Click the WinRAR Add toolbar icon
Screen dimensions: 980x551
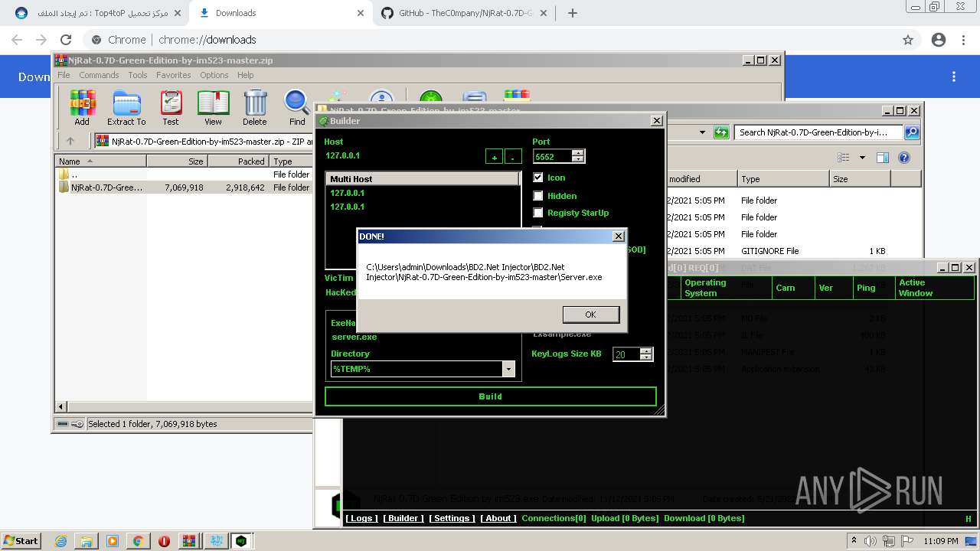point(82,107)
